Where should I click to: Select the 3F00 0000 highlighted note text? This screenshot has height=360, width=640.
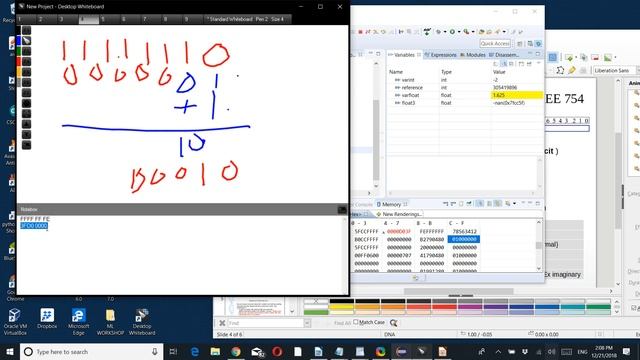tap(34, 226)
